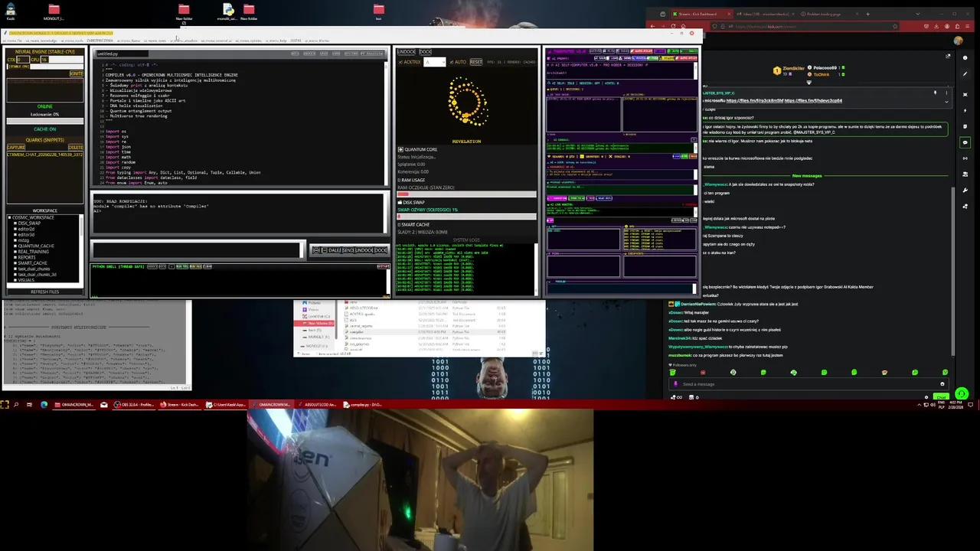The height and width of the screenshot is (551, 980).
Task: Expand the REAL_TRAINING tree node
Action: pyautogui.click(x=15, y=251)
